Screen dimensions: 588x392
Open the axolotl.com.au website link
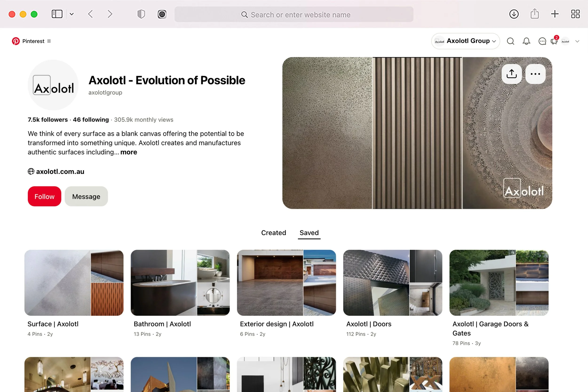60,172
